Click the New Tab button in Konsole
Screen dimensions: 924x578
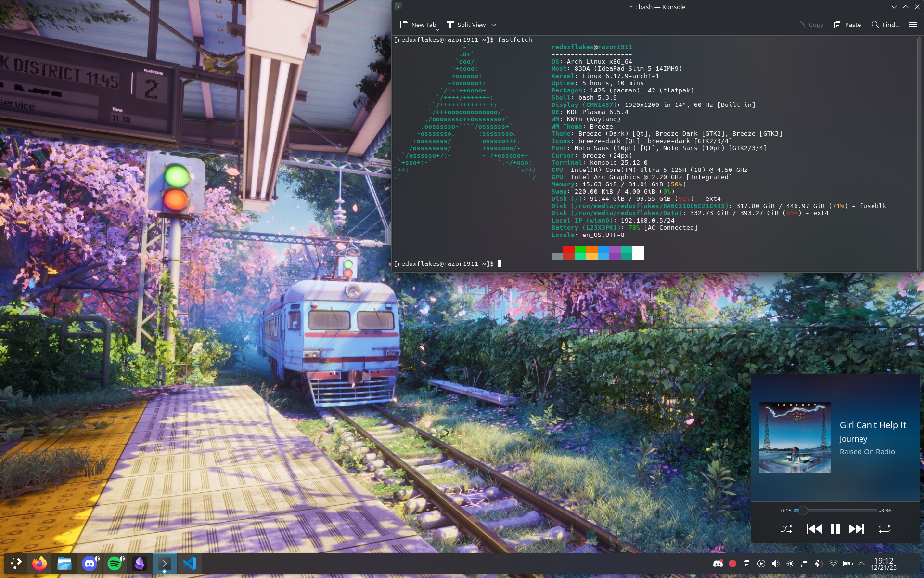(x=418, y=25)
